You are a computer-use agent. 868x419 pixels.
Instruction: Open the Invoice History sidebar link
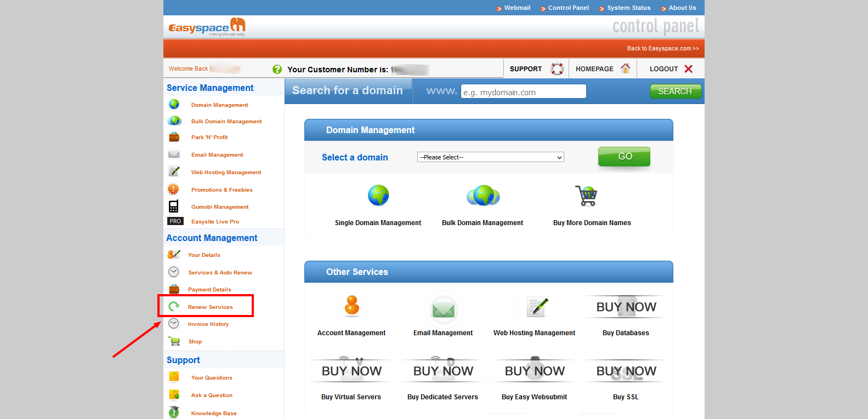[208, 324]
